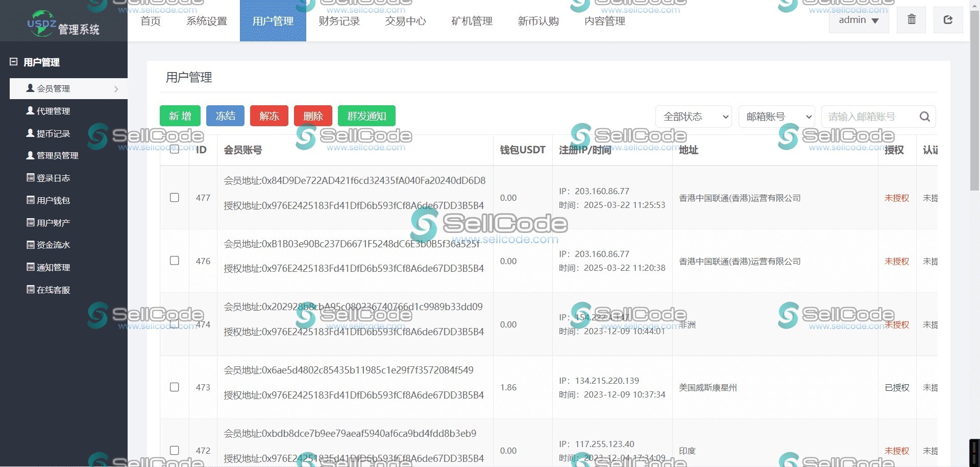Click the document icon beside 登录日志
Viewport: 980px width, 467px height.
click(x=30, y=178)
